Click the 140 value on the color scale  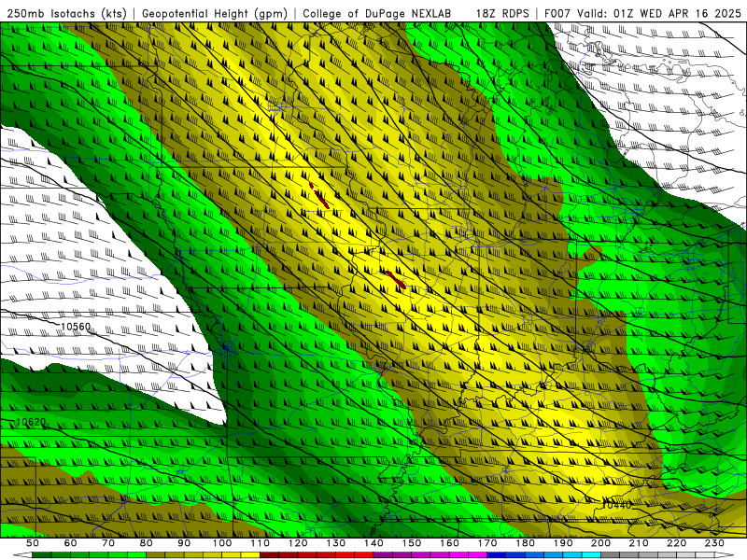pos(373,543)
